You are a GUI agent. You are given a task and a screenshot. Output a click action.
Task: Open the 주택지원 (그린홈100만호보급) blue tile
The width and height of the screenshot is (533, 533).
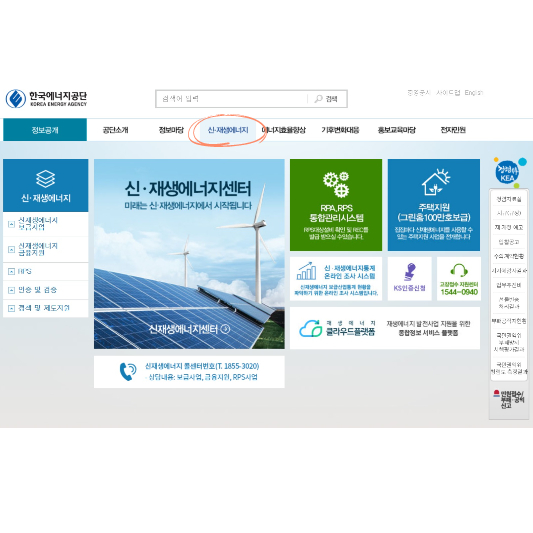pyautogui.click(x=434, y=205)
